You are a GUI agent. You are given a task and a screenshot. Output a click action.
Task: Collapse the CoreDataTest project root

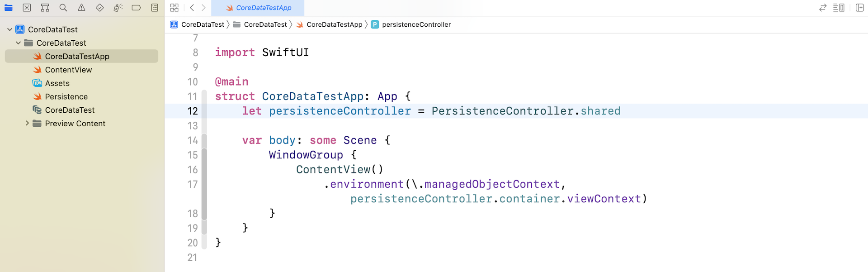coord(9,29)
